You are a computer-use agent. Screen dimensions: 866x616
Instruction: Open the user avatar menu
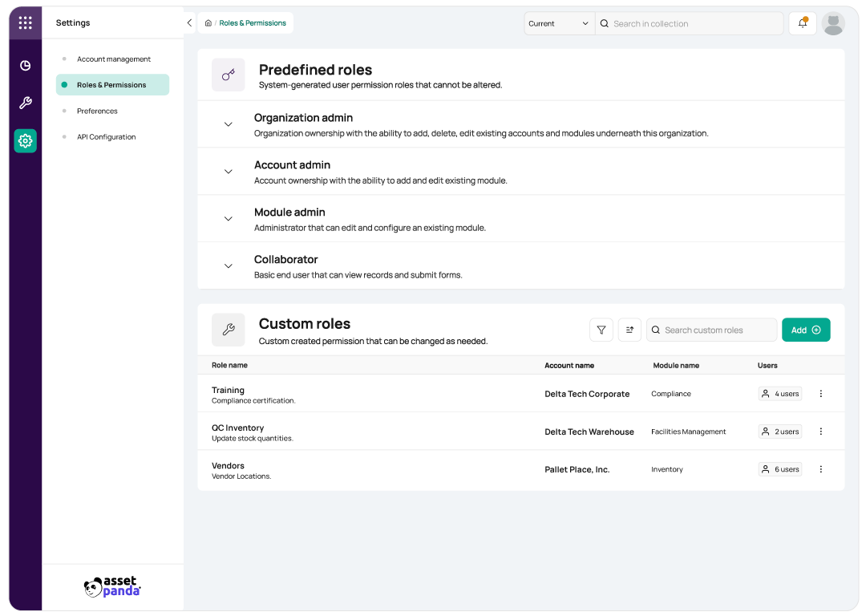(x=833, y=23)
